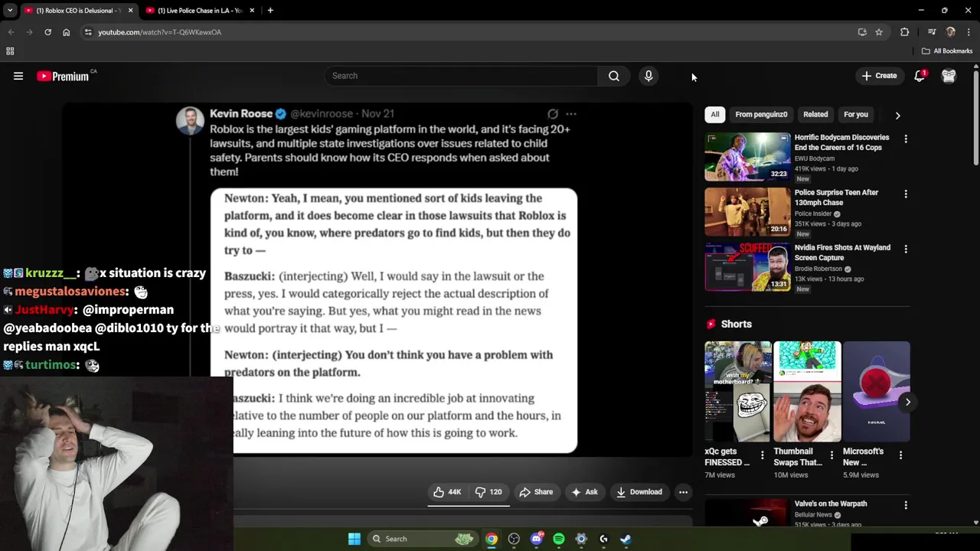Start voice search with microphone icon
Screen dimensions: 980x551
point(648,76)
